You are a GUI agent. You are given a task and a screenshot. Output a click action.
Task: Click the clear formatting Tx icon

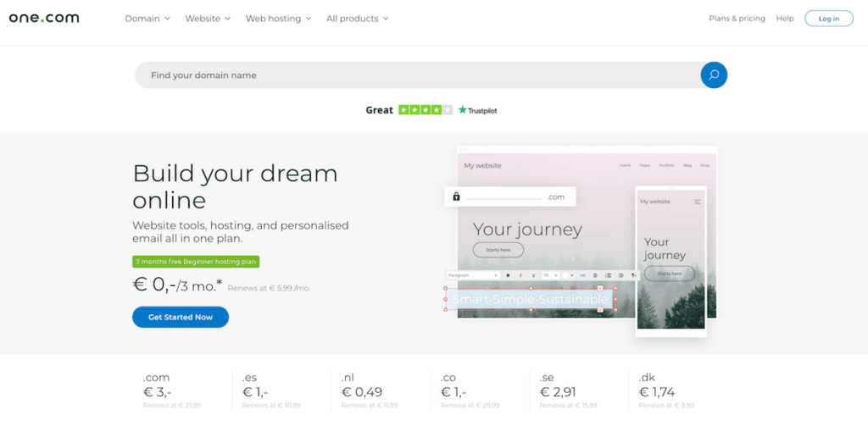[x=634, y=275]
